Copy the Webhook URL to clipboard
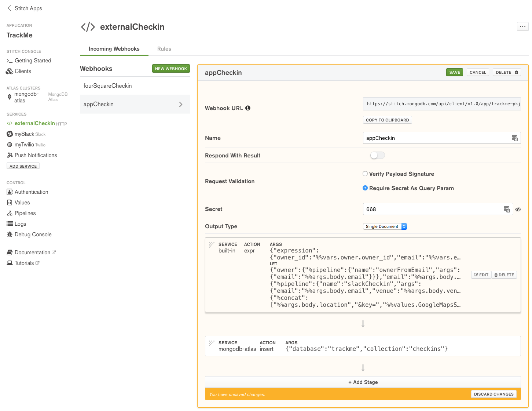Image resolution: width=532 pixels, height=411 pixels. click(x=387, y=120)
